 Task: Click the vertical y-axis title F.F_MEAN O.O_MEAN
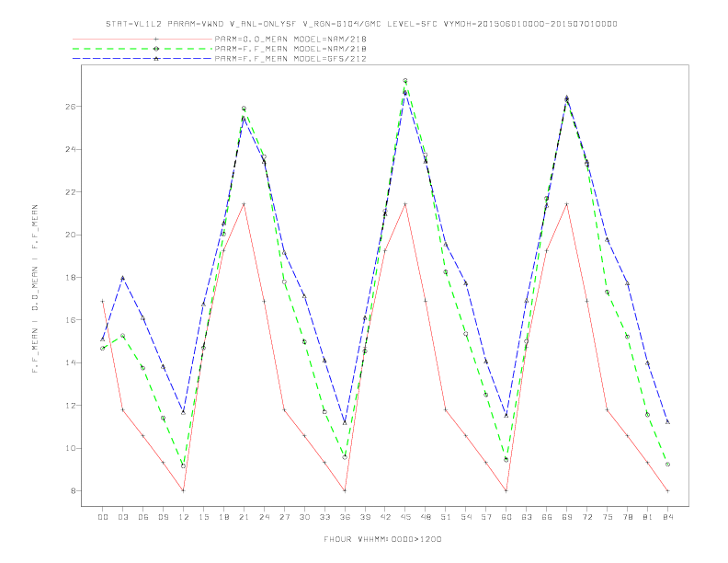(35, 289)
